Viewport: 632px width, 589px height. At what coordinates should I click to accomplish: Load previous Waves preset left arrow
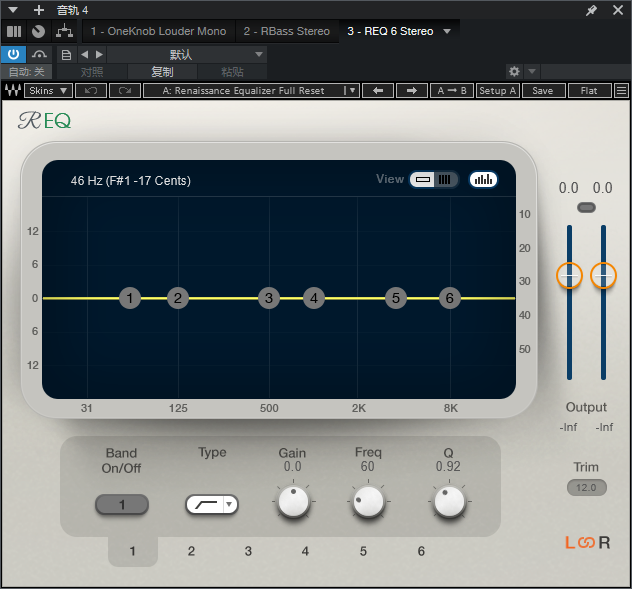point(378,90)
